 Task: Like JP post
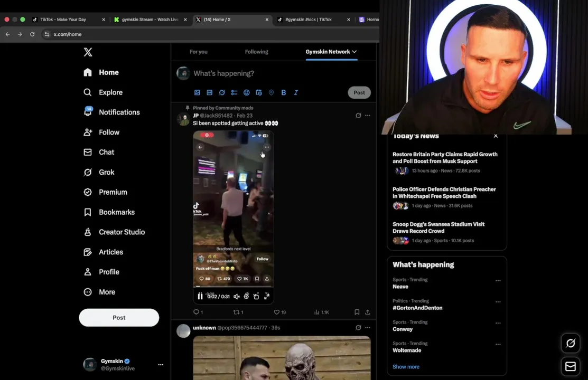tap(280, 312)
